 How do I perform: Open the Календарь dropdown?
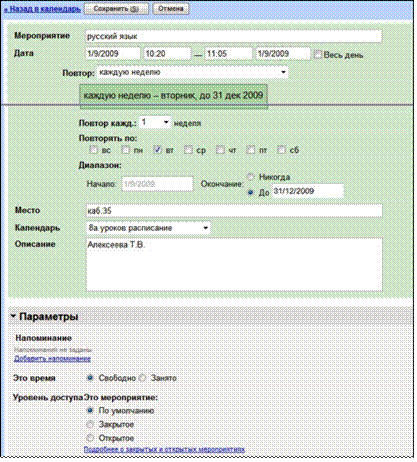point(148,228)
